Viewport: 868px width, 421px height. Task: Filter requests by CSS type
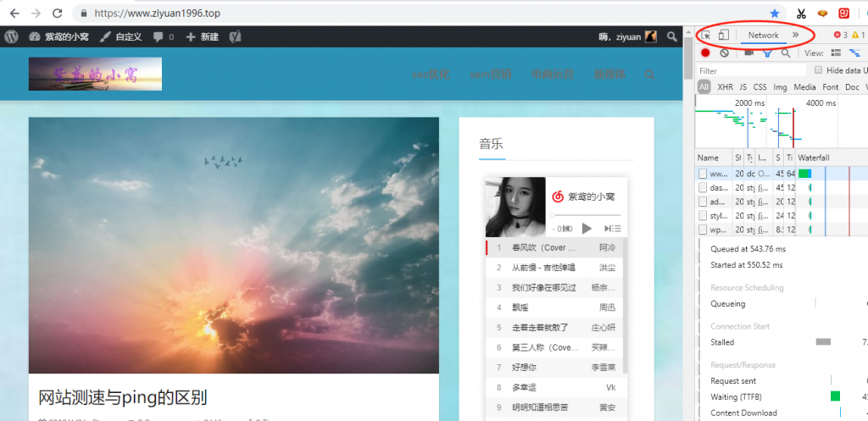pos(760,87)
